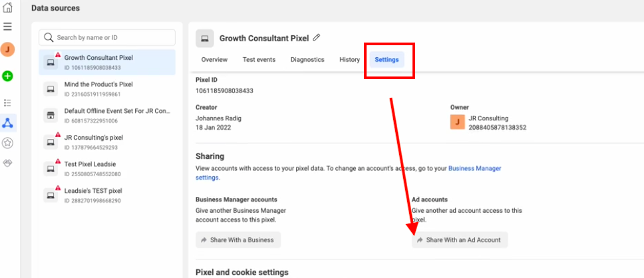Go to the Diagnostics tab
Viewport: 644px width, 278px height.
pyautogui.click(x=307, y=60)
